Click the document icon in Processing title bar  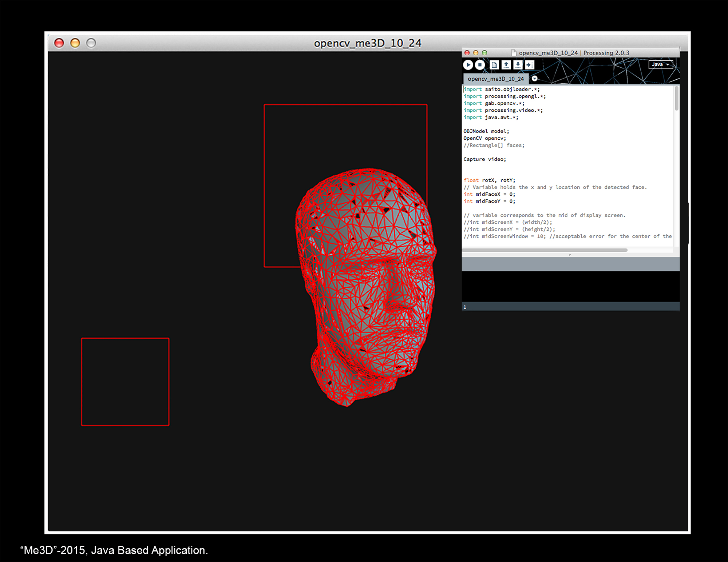(x=514, y=53)
